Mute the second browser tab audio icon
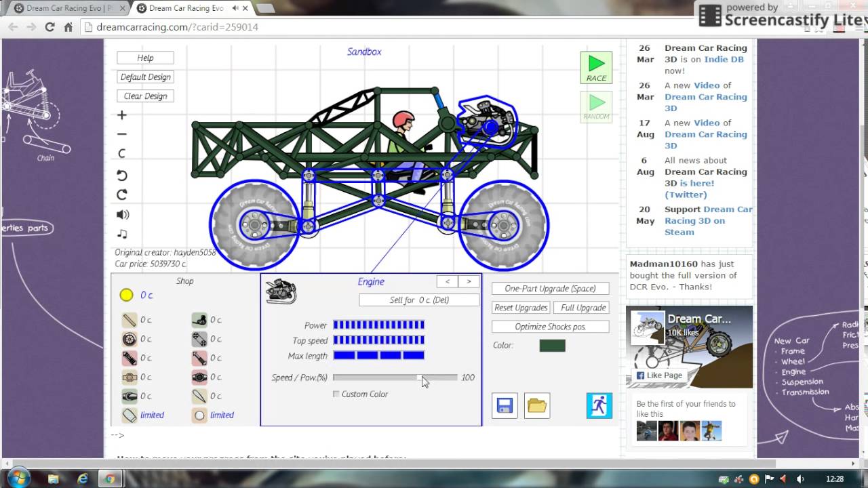868x488 pixels. coord(235,8)
